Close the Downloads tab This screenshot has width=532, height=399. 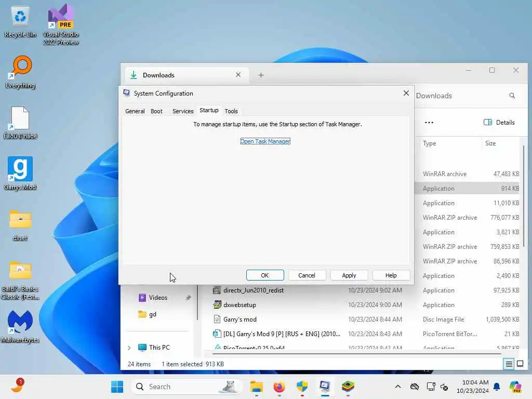238,75
